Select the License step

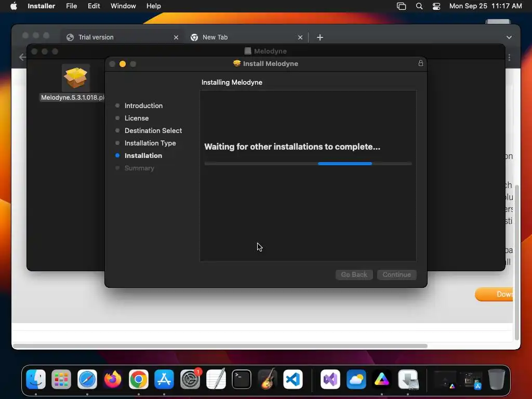[x=137, y=118]
